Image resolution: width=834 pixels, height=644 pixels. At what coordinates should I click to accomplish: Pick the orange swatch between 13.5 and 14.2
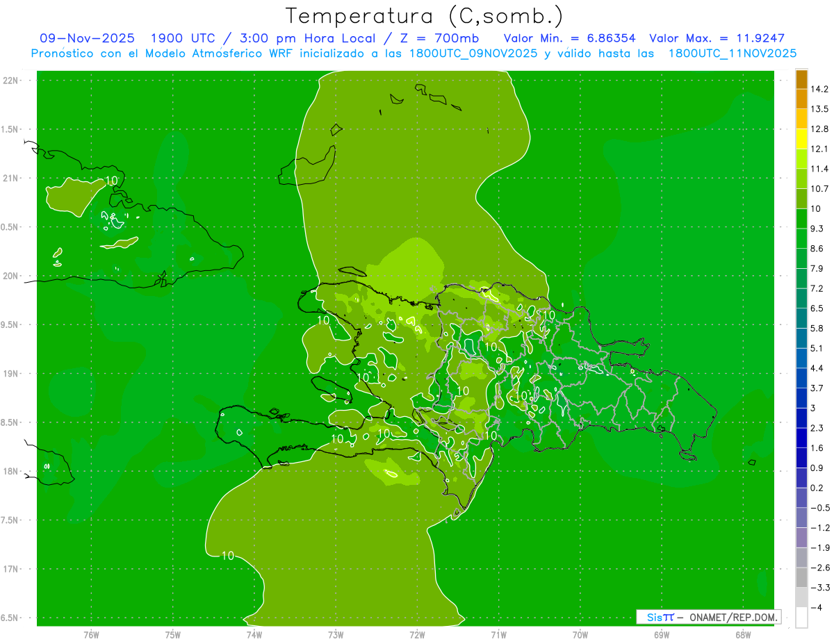tap(801, 99)
